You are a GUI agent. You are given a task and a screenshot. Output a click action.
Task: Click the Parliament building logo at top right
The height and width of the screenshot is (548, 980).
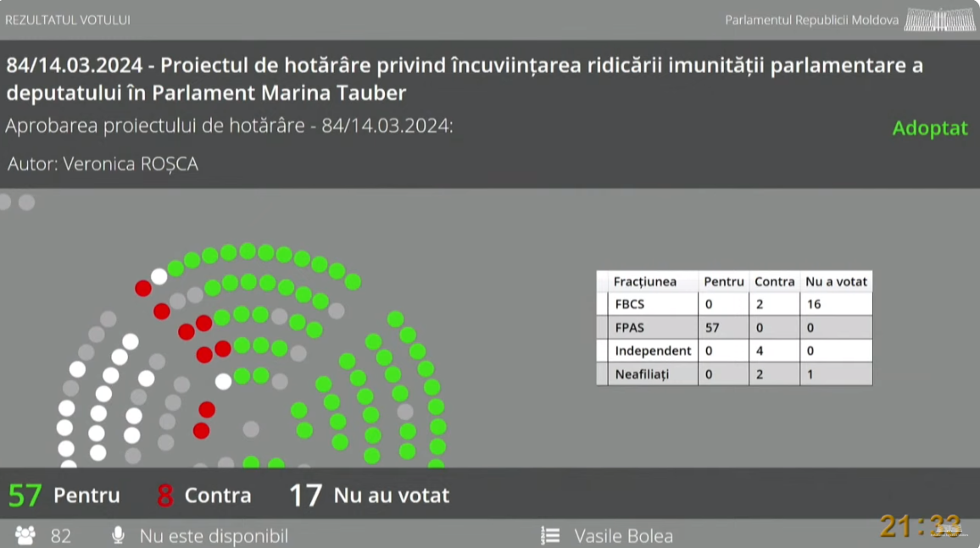938,19
